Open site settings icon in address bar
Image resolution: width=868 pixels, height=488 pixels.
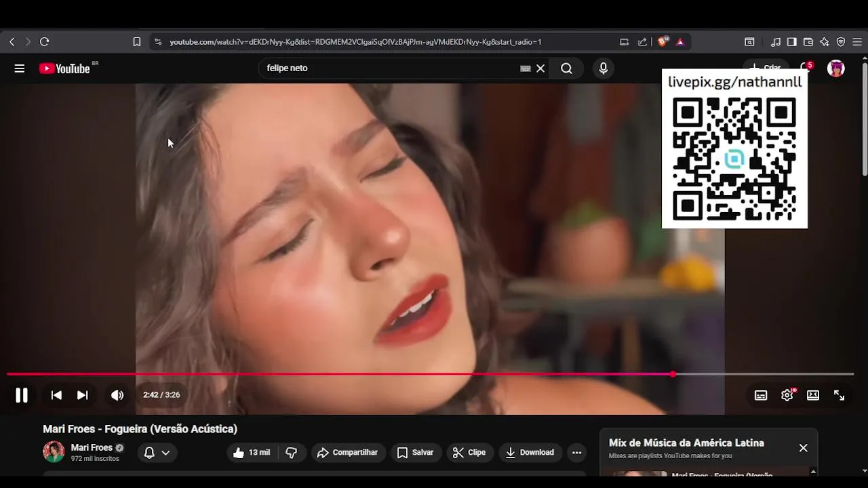157,42
